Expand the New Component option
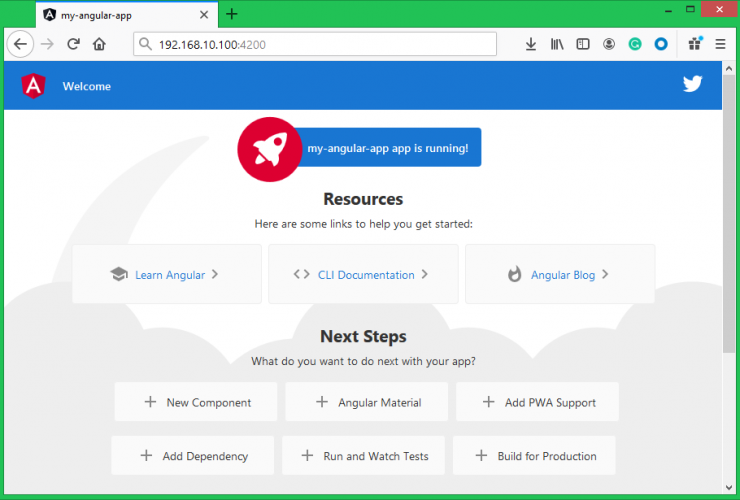Screen dimensions: 740x500 (x=197, y=402)
